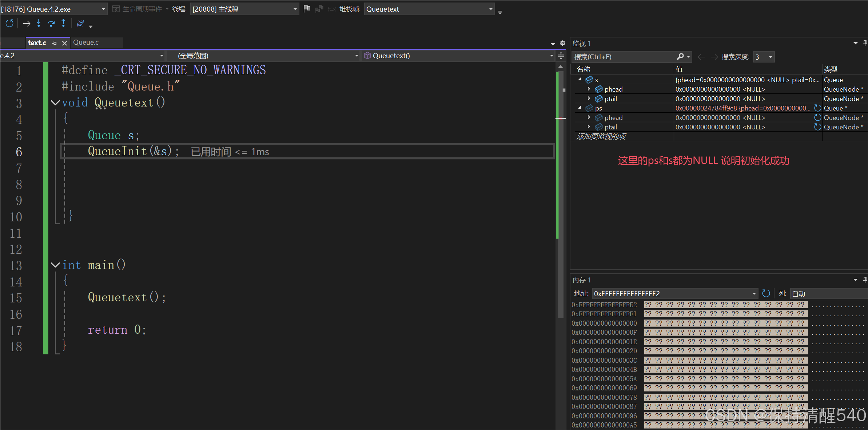
Task: Click the Step Into debug icon
Action: (x=39, y=24)
